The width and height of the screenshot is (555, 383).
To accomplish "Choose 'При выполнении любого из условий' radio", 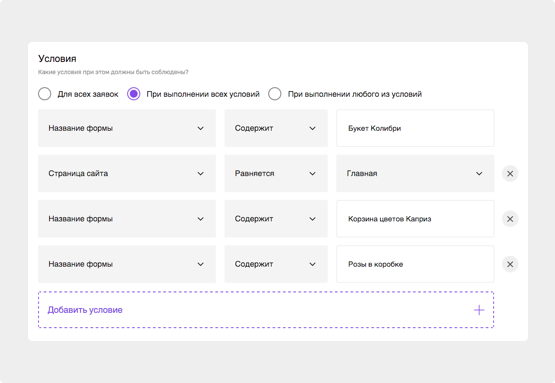I will [275, 94].
